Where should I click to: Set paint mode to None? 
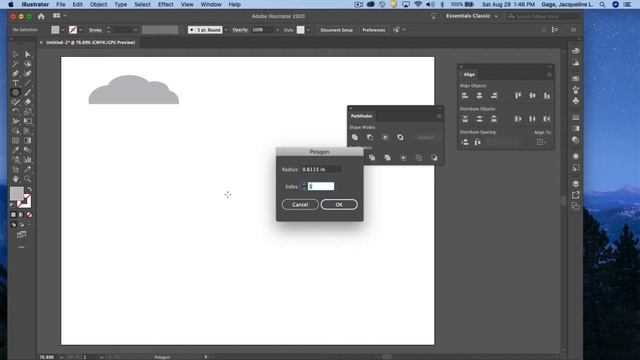29,215
